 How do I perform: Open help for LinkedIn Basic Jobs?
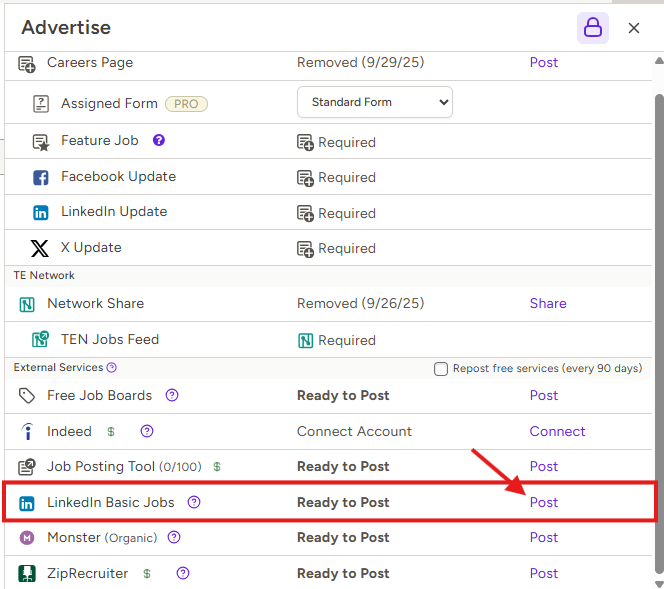pyautogui.click(x=194, y=502)
